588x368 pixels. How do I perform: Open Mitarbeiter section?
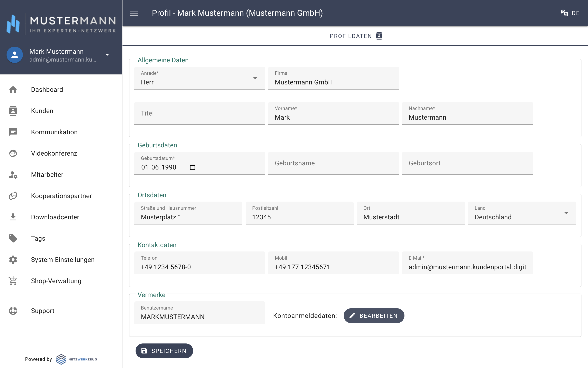61,175
